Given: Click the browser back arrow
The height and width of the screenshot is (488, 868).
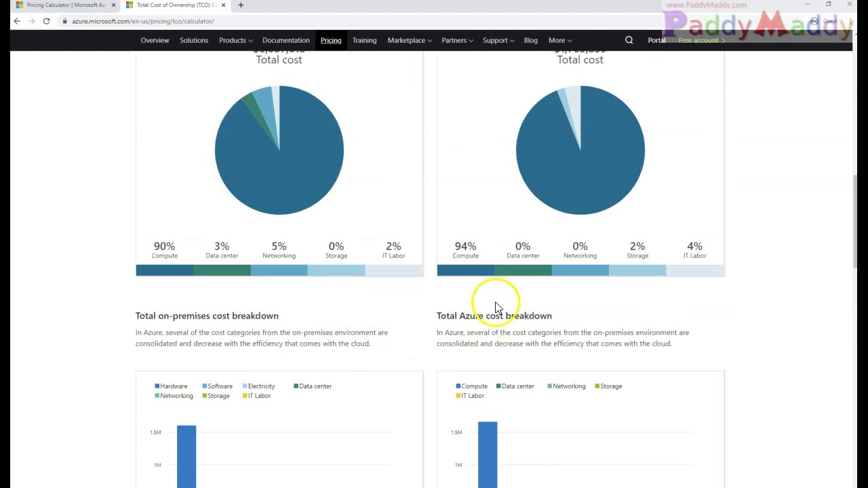Looking at the screenshot, I should click(17, 21).
